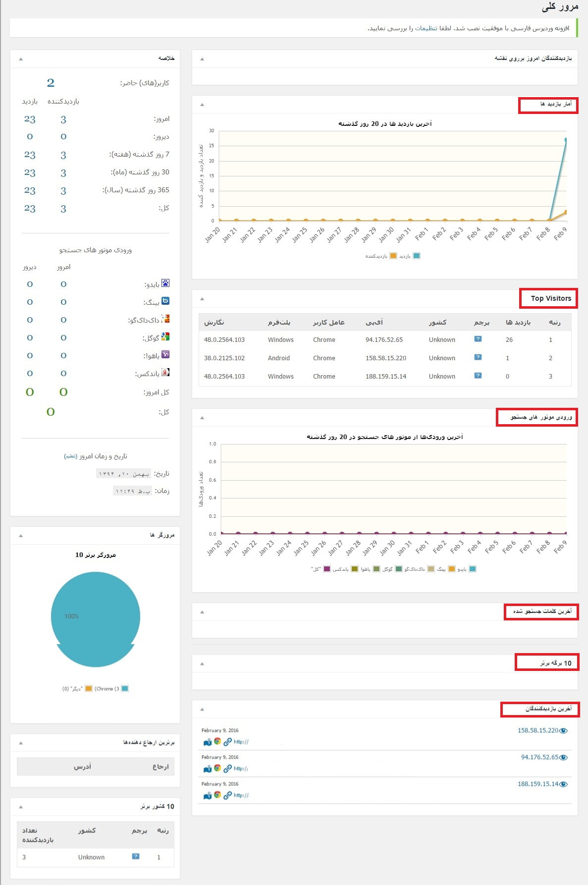Click the (تنظیم) link beside date and time
588x885 pixels.
coord(70,456)
